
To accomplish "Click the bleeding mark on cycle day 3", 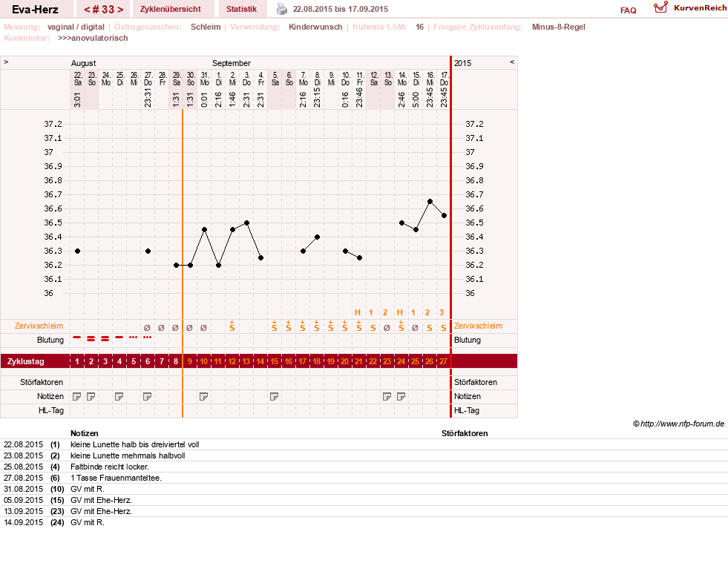I will (x=105, y=339).
